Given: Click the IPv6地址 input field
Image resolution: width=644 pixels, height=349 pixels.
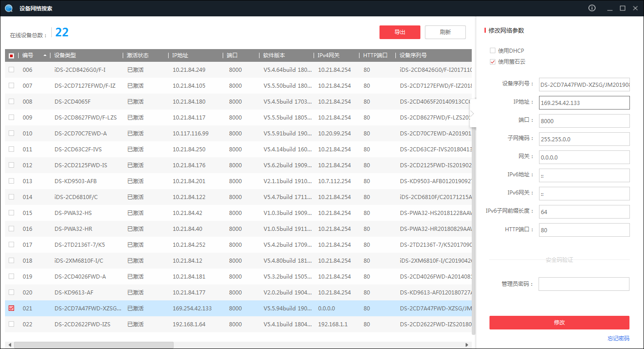Looking at the screenshot, I should pos(584,175).
